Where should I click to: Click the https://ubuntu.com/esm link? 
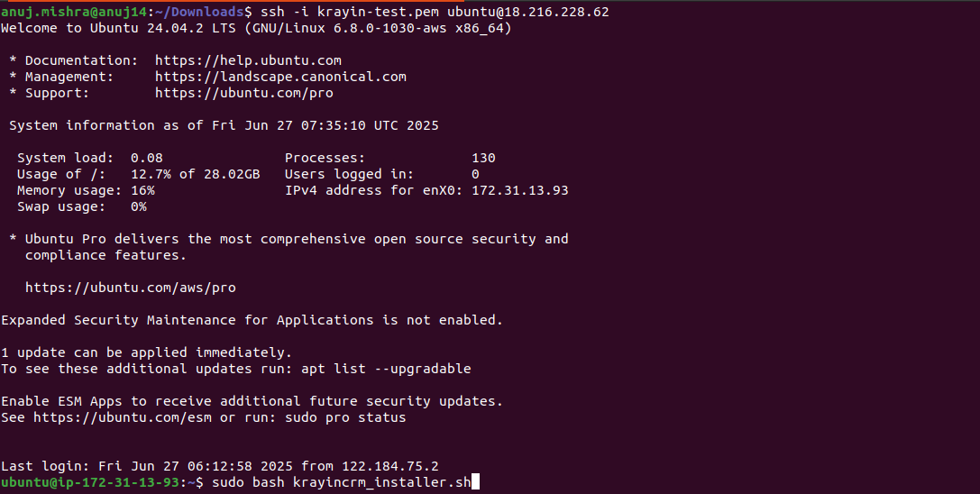click(123, 417)
